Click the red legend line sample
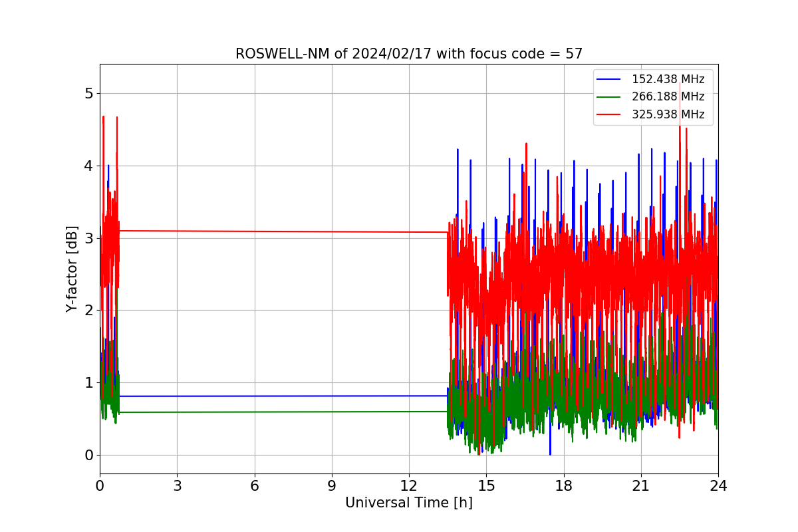Screen dimensions: 798x532 pyautogui.click(x=608, y=114)
